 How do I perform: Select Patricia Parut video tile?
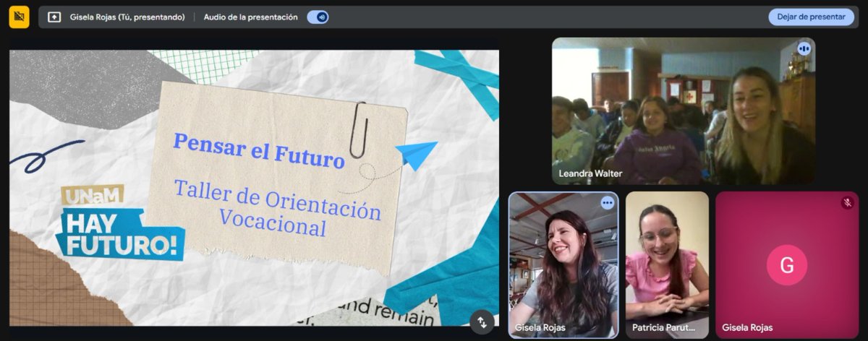click(x=667, y=265)
